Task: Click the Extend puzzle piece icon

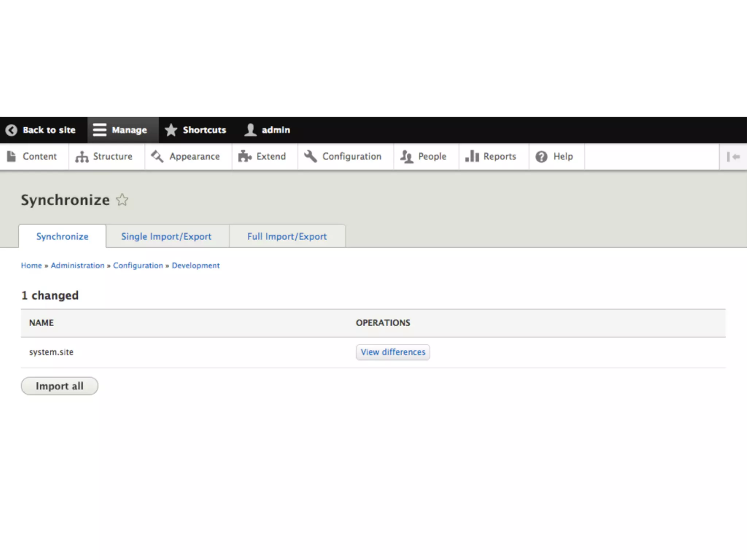Action: coord(245,156)
